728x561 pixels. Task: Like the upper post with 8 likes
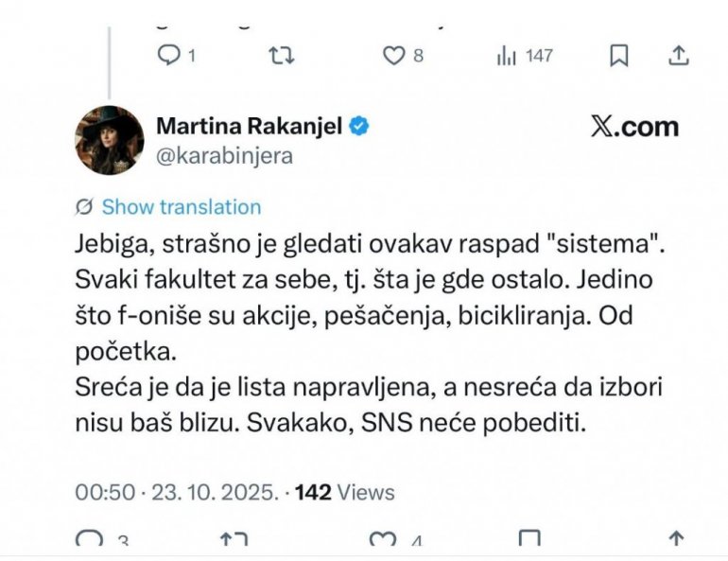(x=393, y=57)
